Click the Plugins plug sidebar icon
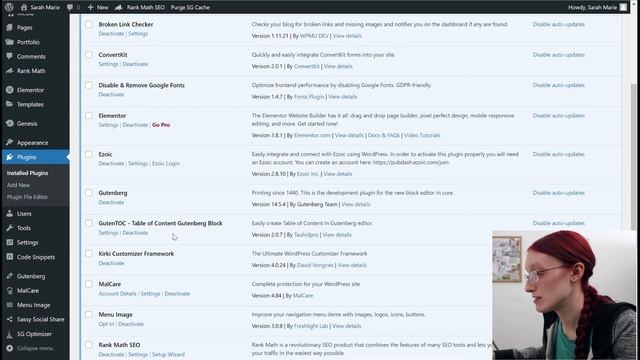Viewport: 640px width, 360px height. [9, 157]
